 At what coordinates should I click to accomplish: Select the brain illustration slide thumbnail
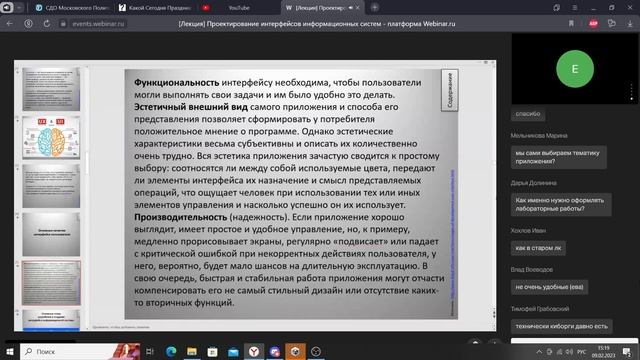pyautogui.click(x=51, y=138)
